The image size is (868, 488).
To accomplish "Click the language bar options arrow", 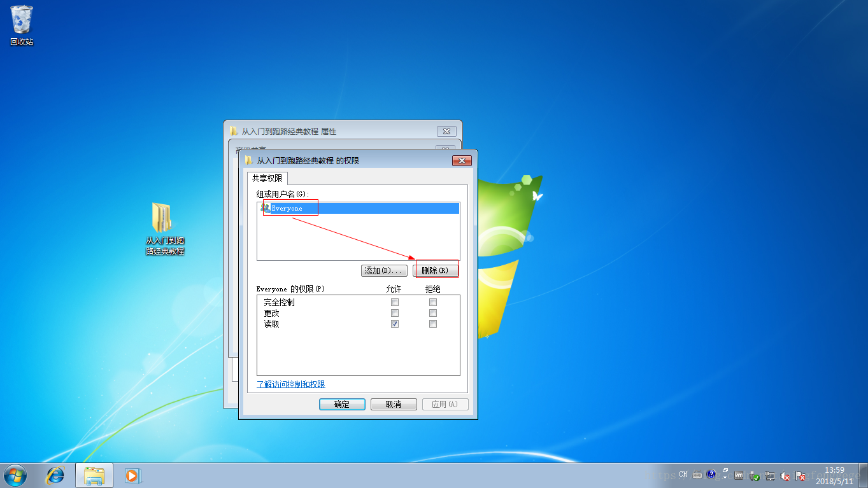I will (x=725, y=477).
